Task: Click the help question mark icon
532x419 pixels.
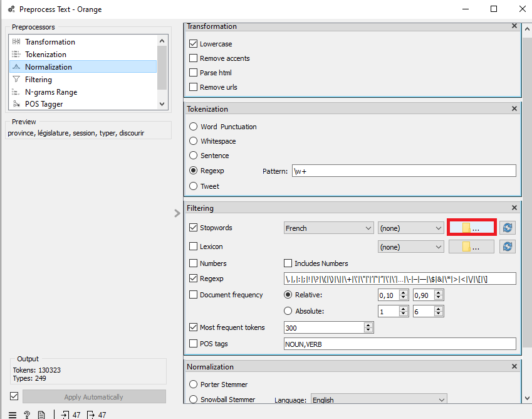Action: pyautogui.click(x=27, y=415)
